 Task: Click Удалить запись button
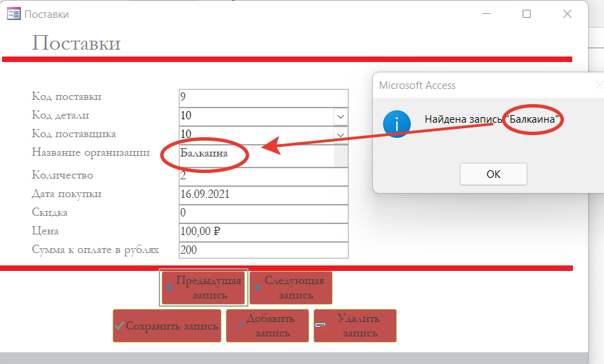(355, 326)
